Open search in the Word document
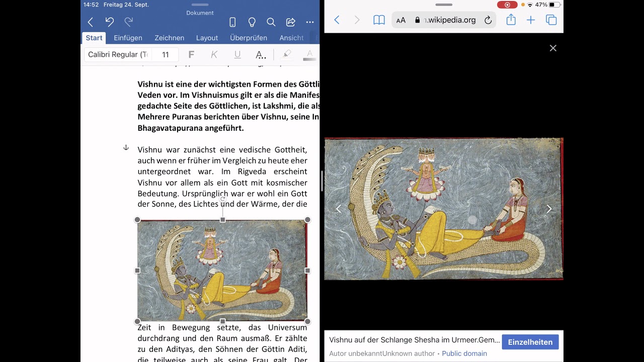Screen dimensions: 644x362 pos(271,22)
